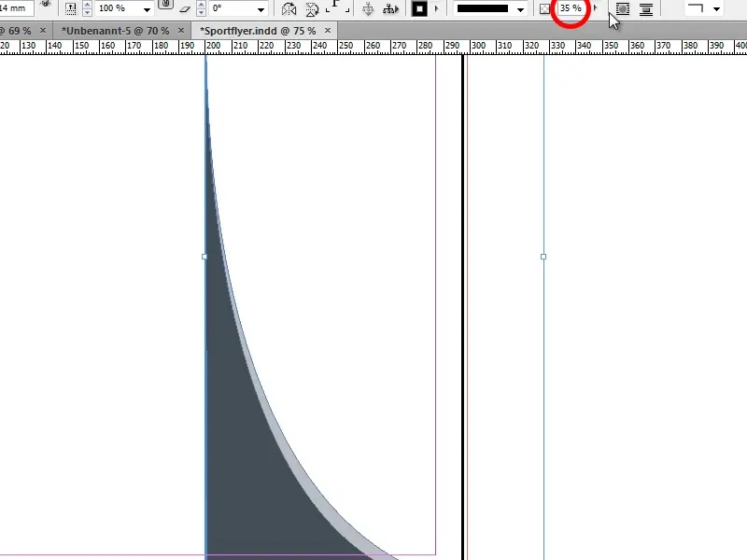Close the *Unbenannt-5 tab
Screen dimensions: 747x560
[181, 31]
